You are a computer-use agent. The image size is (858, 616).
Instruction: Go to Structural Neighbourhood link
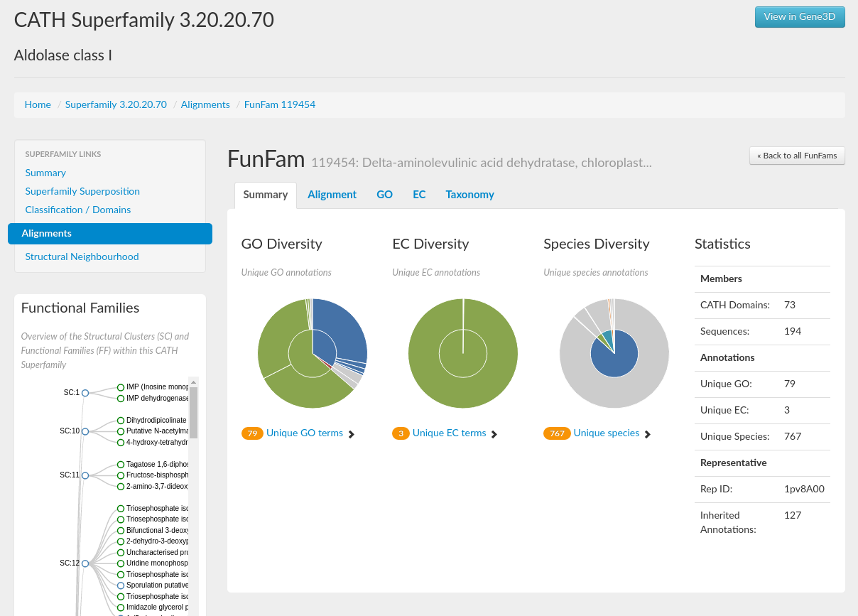tap(82, 256)
